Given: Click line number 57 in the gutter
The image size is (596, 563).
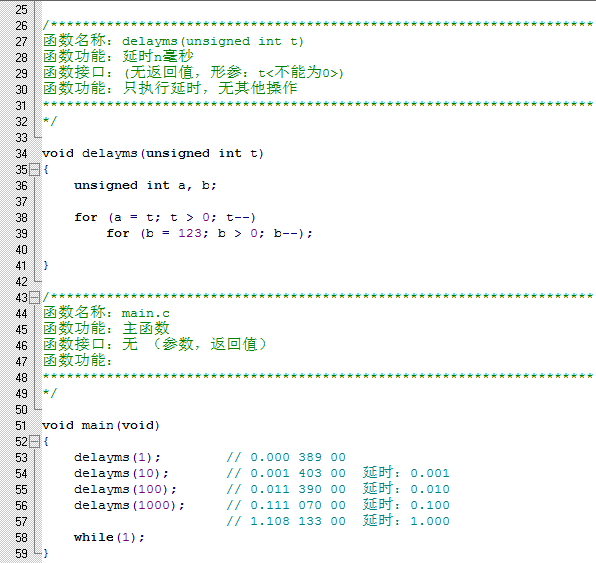Looking at the screenshot, I should (x=22, y=522).
